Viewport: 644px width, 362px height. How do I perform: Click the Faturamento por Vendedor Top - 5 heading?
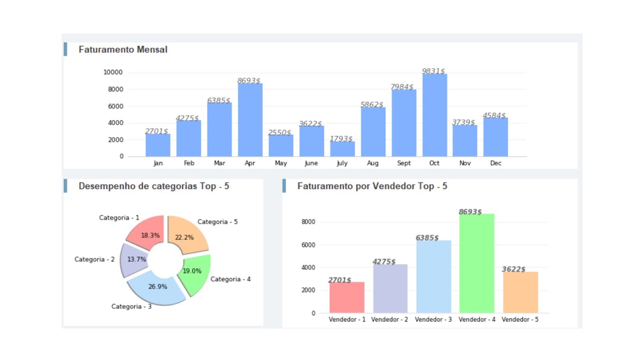tap(372, 186)
